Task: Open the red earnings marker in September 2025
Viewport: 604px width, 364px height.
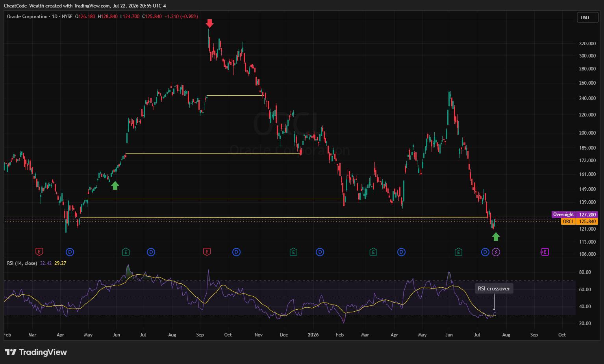Action: (207, 252)
